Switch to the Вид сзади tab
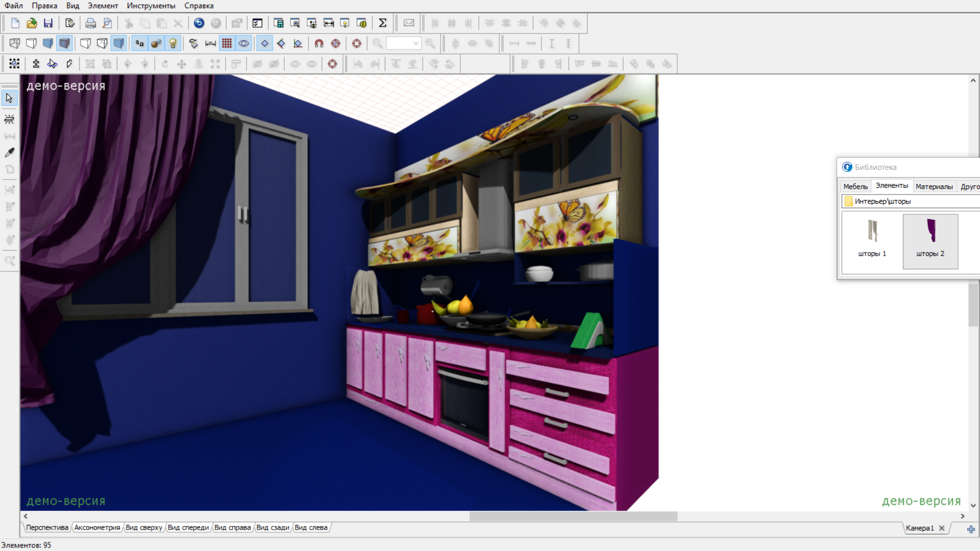Screen dimensions: 980x551 [273, 528]
